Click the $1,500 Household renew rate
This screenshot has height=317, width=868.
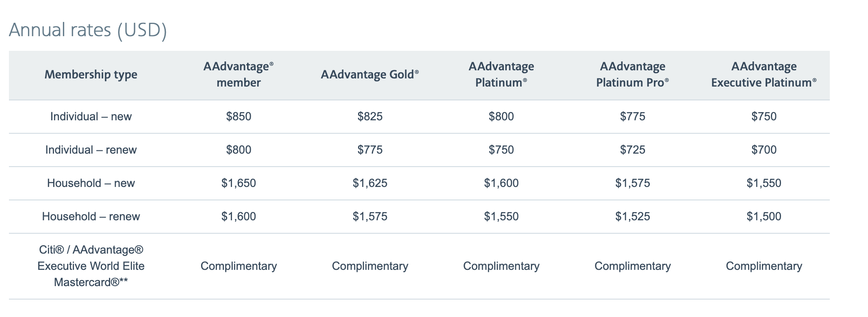click(764, 217)
